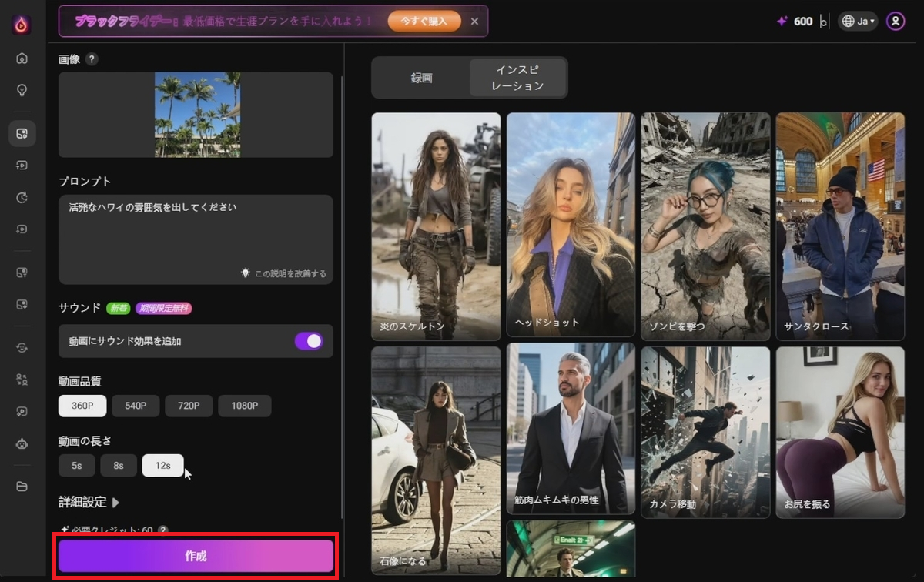
Task: Click the flame logo in the sidebar
Action: 22,25
